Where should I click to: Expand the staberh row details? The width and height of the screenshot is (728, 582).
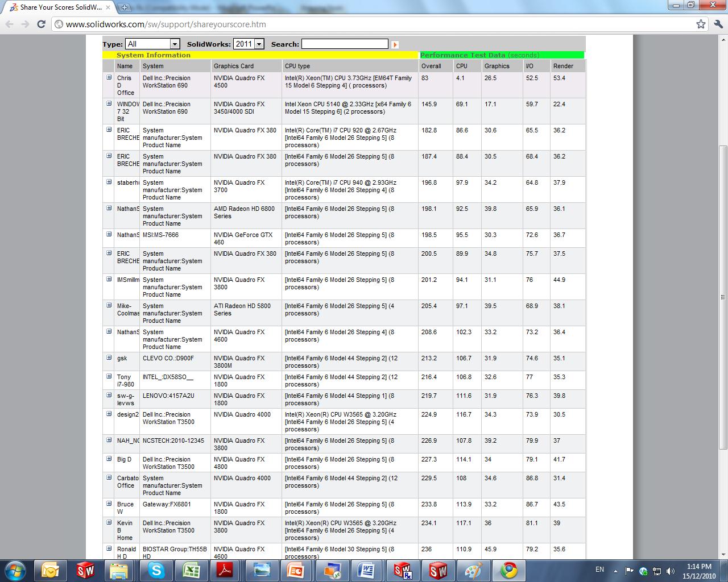(109, 182)
